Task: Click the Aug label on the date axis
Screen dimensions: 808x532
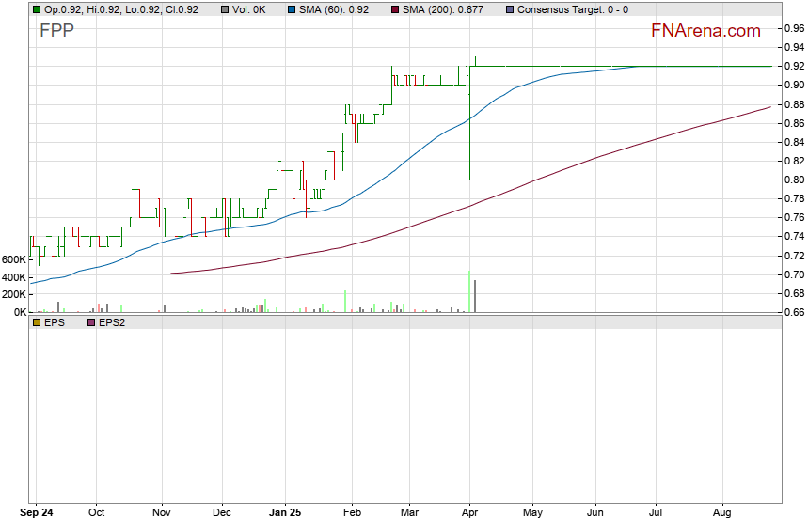Action: pos(722,514)
